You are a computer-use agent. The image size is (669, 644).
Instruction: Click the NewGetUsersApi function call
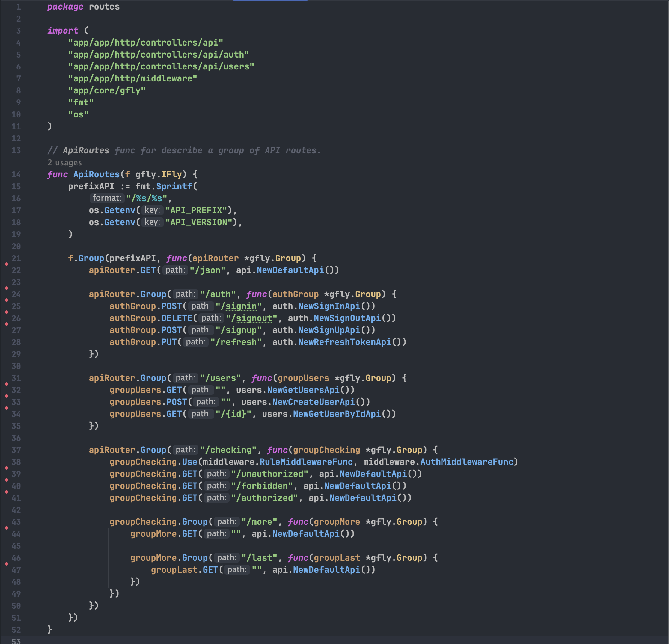point(303,390)
